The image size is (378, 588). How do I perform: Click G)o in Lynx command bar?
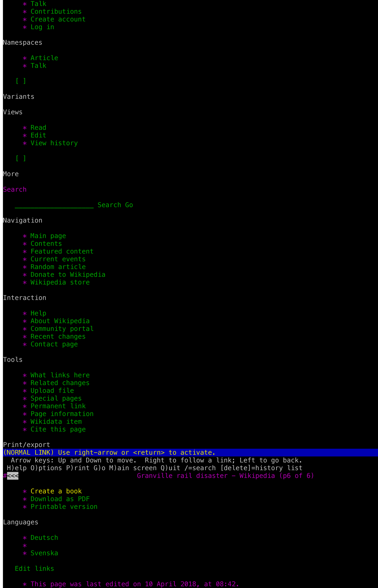point(99,468)
